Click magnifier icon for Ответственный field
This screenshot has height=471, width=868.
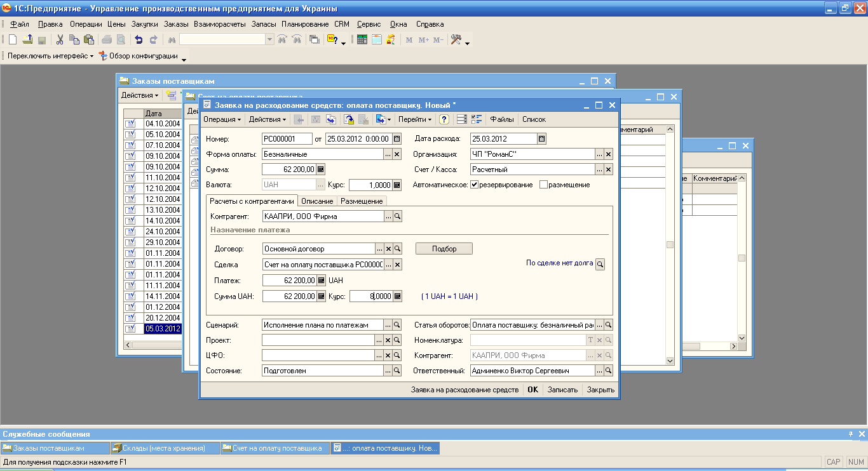point(608,371)
